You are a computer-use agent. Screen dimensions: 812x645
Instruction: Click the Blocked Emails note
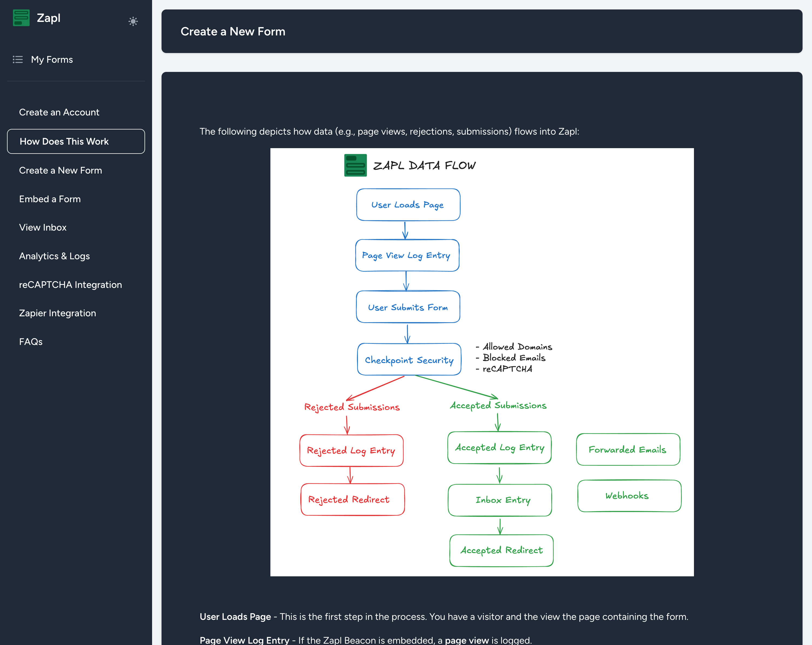pos(510,358)
